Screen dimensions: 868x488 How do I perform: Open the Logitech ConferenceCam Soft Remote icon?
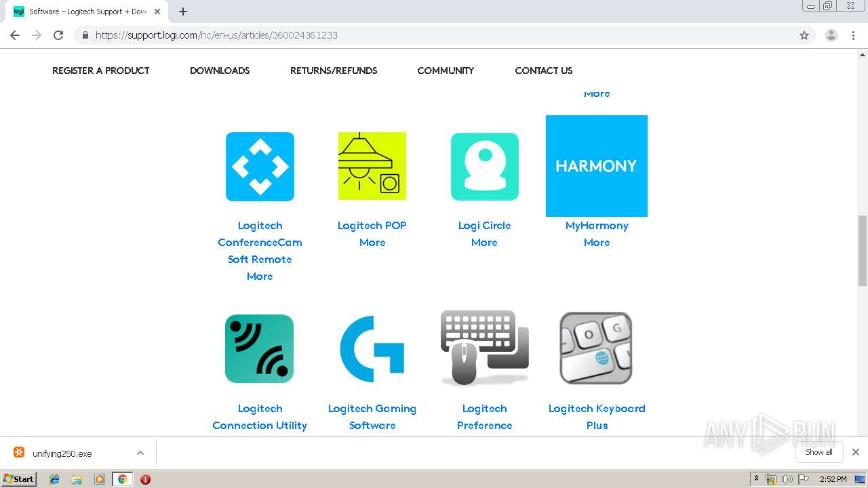click(x=260, y=167)
